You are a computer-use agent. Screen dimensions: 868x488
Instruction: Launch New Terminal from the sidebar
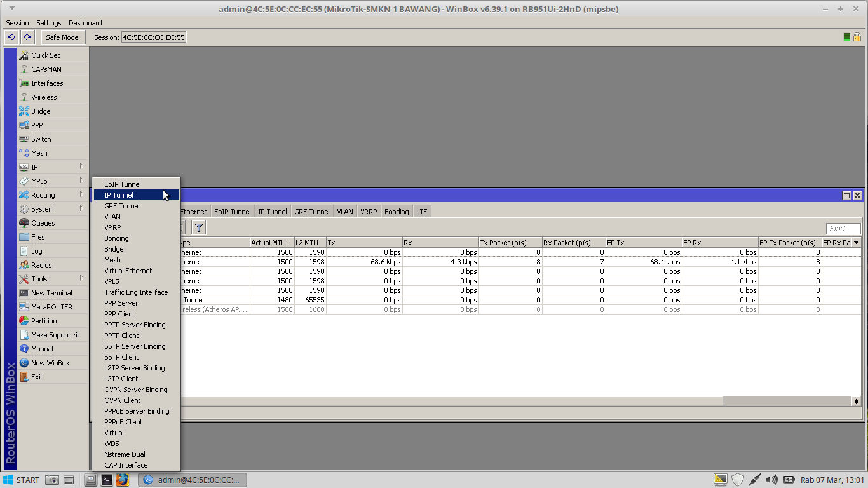[x=53, y=293]
